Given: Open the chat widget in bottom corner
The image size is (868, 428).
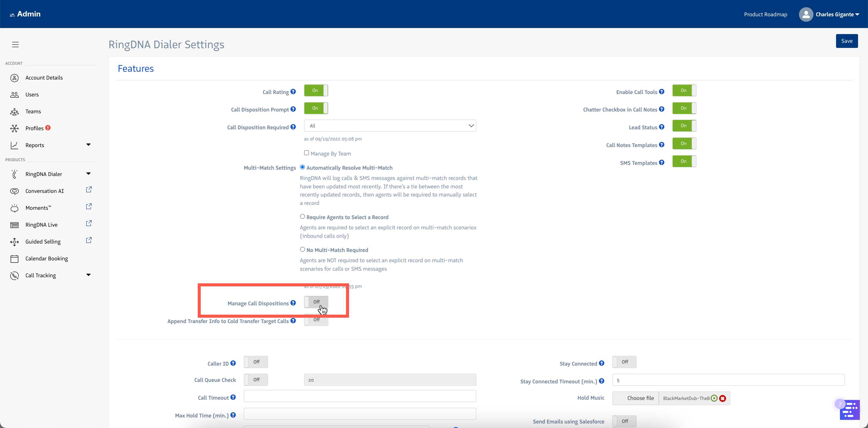Looking at the screenshot, I should click(850, 410).
